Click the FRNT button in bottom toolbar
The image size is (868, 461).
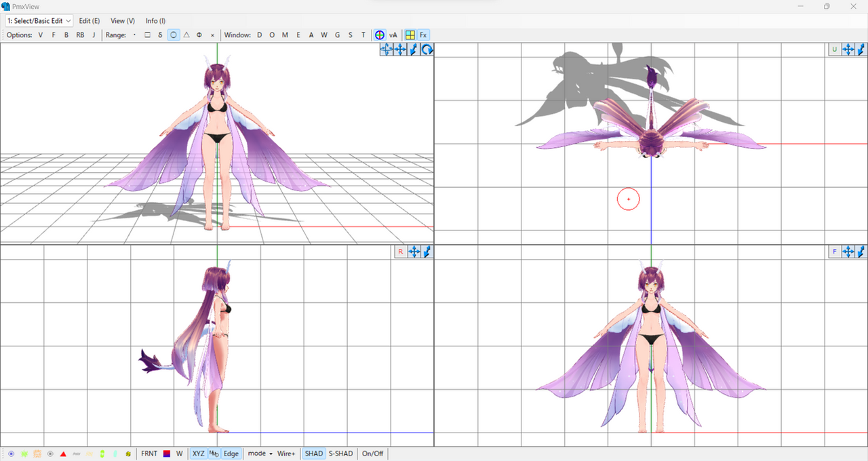149,454
